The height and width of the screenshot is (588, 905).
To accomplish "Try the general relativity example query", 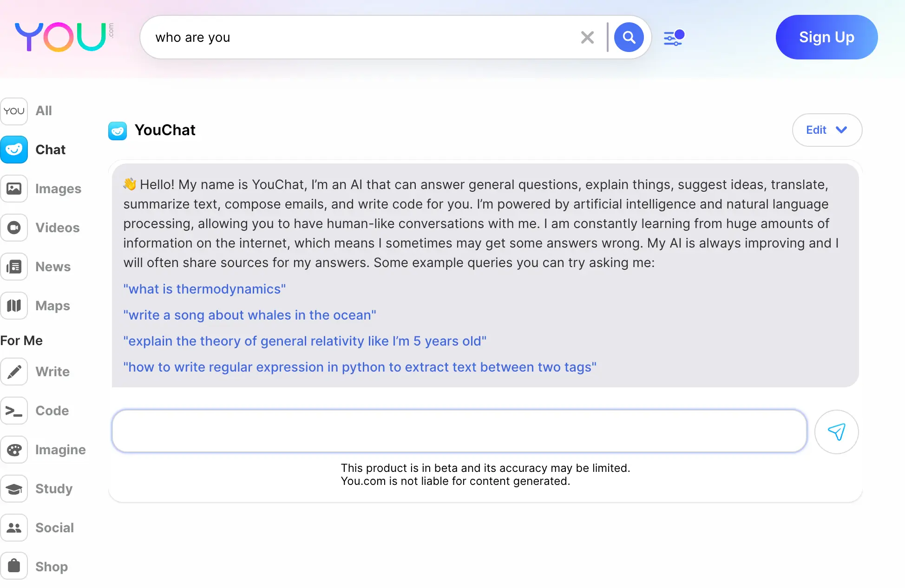I will (305, 341).
